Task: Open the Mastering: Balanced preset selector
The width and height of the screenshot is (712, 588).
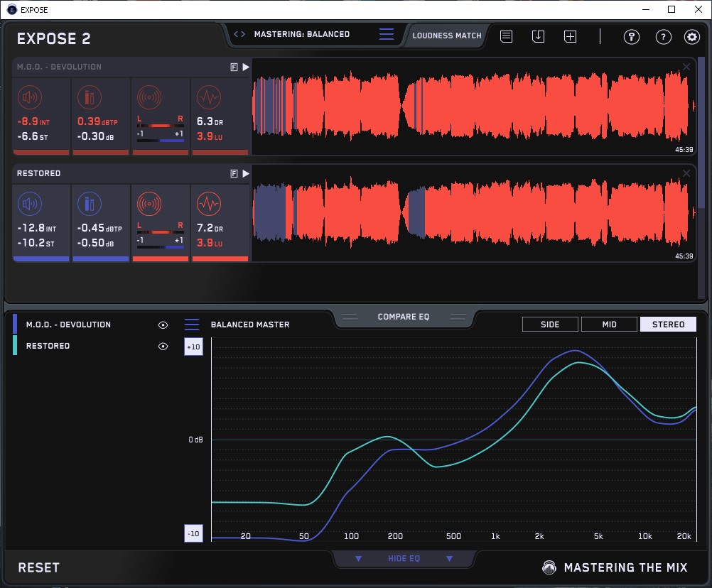Action: [x=302, y=34]
